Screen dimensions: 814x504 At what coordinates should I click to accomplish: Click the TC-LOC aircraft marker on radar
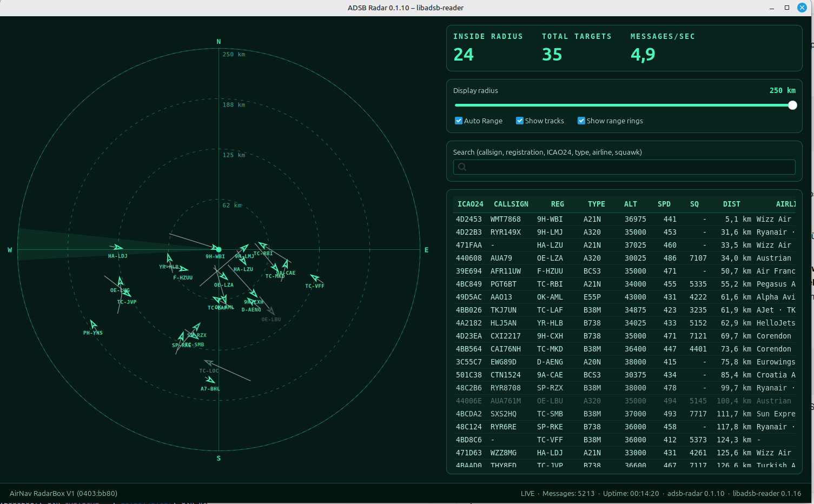[x=209, y=363]
